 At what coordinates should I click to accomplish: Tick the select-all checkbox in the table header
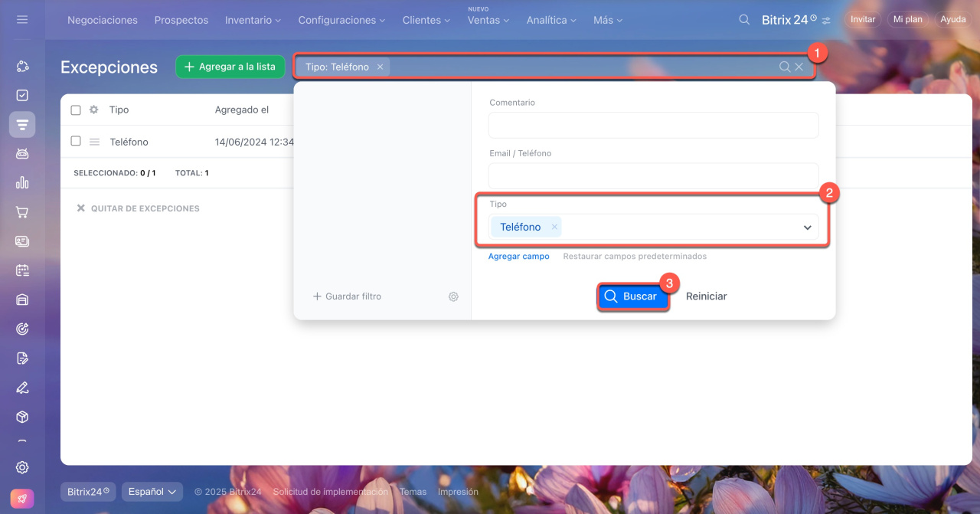76,110
